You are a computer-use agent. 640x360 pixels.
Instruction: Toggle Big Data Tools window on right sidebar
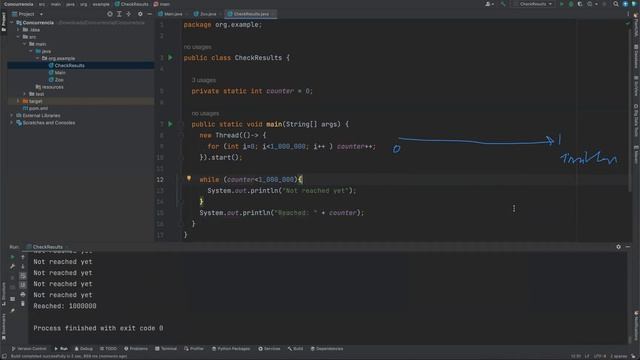tap(636, 120)
